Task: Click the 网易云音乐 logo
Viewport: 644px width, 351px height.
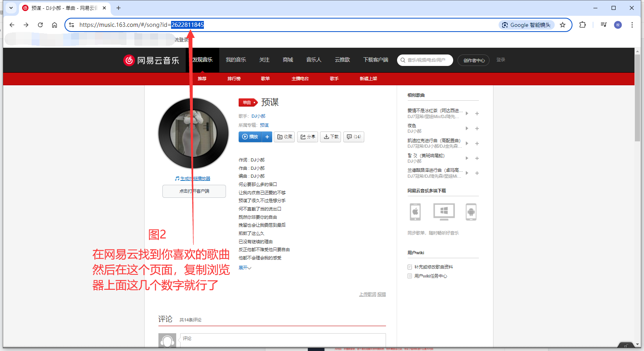Action: point(151,60)
